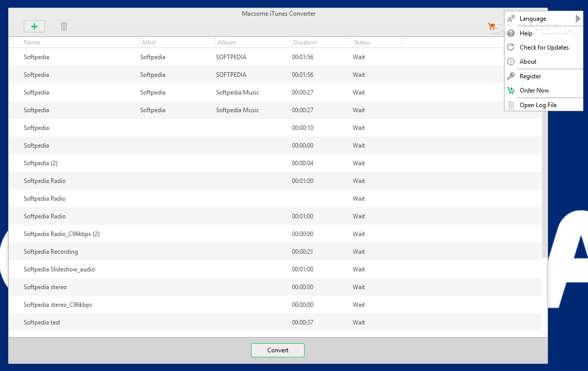The image size is (588, 371).
Task: Click the scrollbar down arrow
Action: 544,334
